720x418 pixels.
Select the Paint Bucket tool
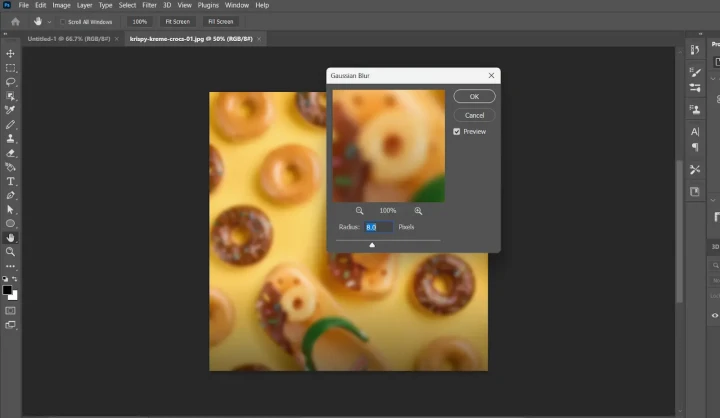point(10,167)
